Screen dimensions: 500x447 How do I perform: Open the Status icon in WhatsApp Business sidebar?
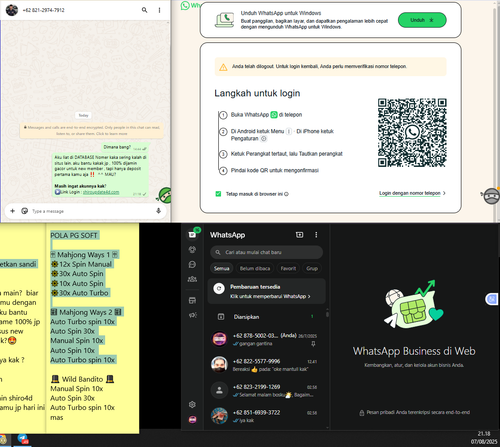coord(192,249)
